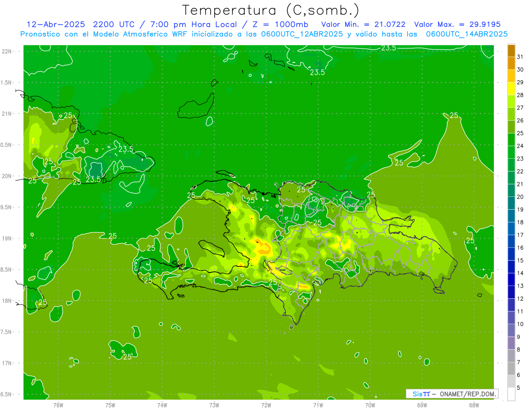Click the '24' color scale label
532x411 pixels.
520,146
